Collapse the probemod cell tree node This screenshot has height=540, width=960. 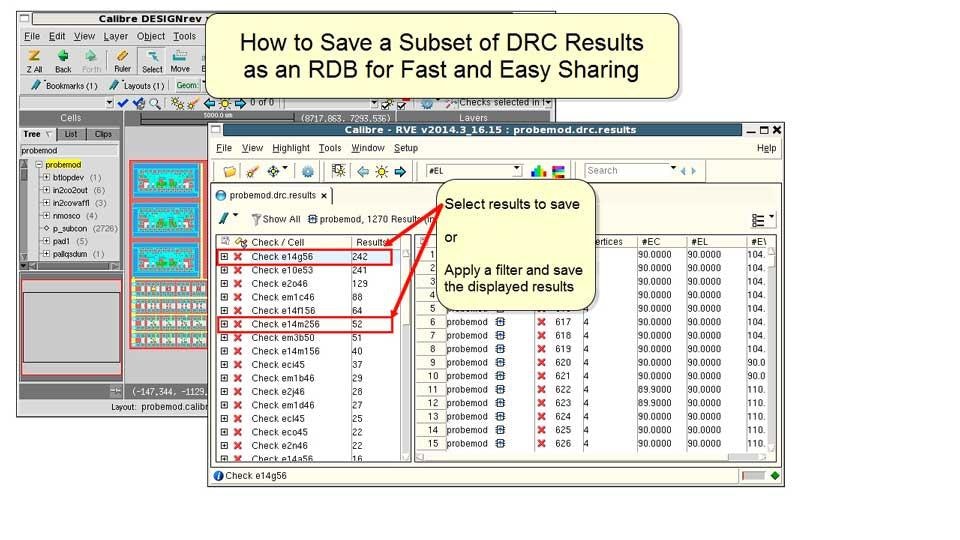pos(39,165)
